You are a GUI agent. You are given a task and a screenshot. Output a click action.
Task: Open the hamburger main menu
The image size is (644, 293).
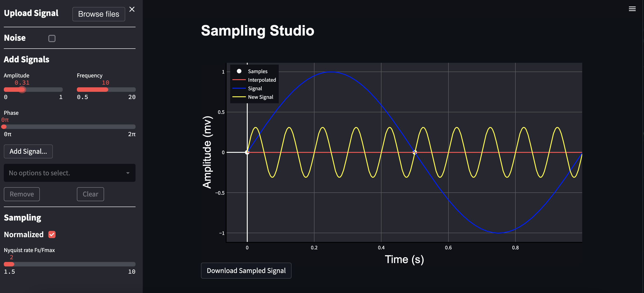[x=632, y=9]
